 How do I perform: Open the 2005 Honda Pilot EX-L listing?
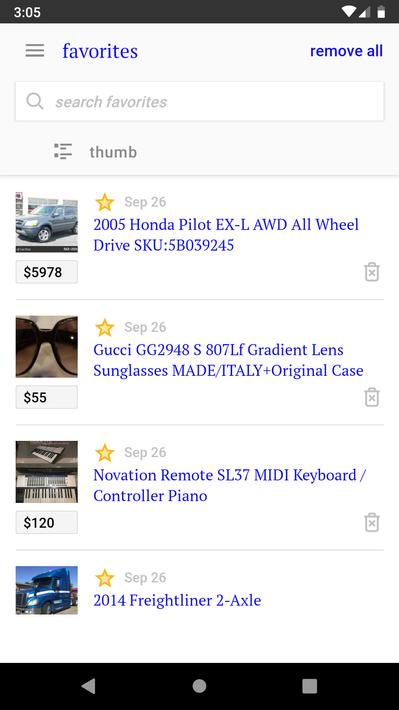point(226,235)
